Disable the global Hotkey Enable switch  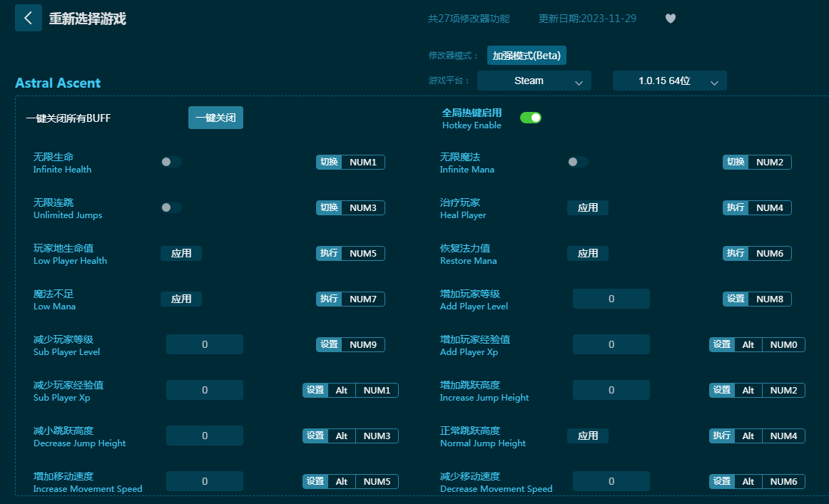(x=530, y=118)
